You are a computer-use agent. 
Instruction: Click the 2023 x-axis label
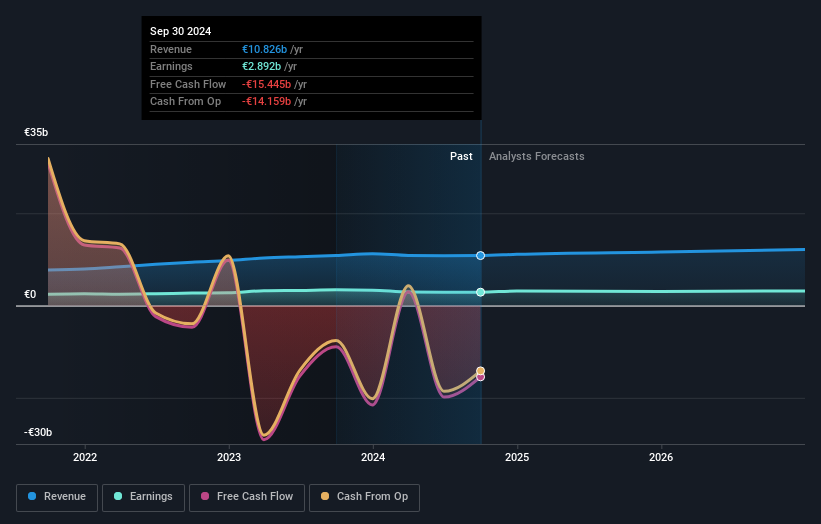point(229,457)
